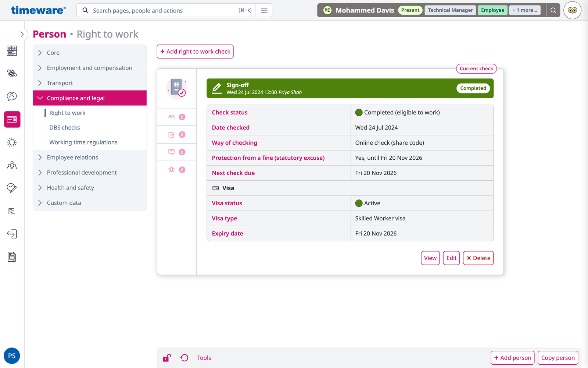The height and width of the screenshot is (368, 588).
Task: Click the Copy person button
Action: tap(558, 358)
